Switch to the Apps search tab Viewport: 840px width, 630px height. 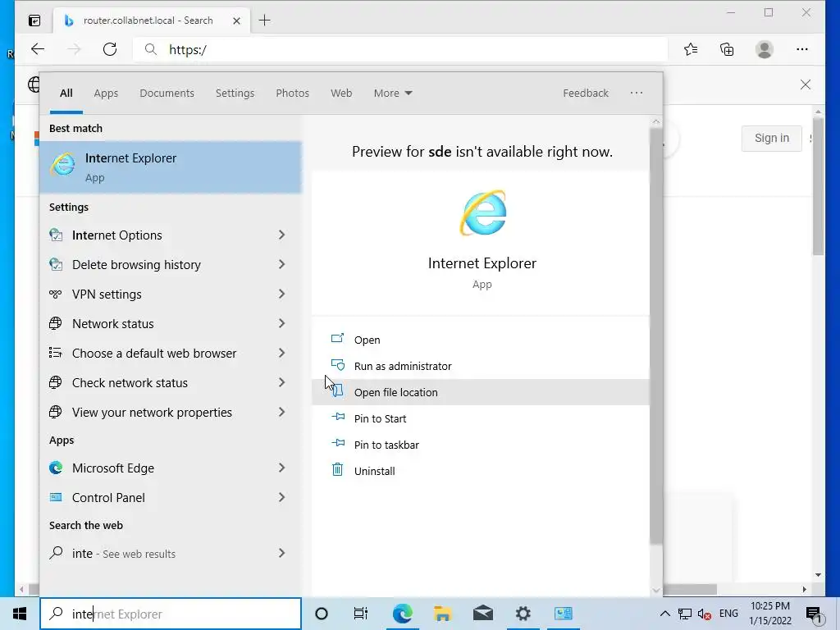coord(106,93)
